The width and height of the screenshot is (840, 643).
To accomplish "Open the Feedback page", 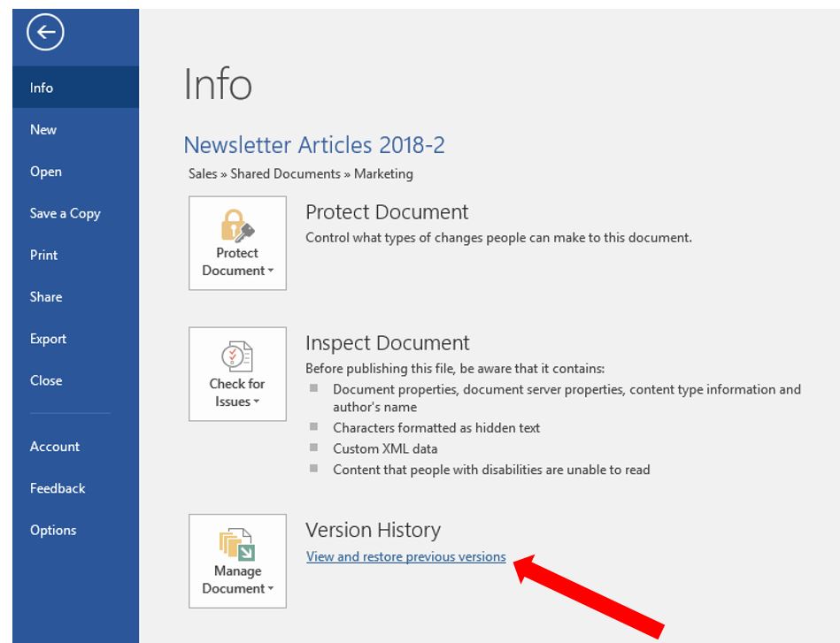I will 75,487.
